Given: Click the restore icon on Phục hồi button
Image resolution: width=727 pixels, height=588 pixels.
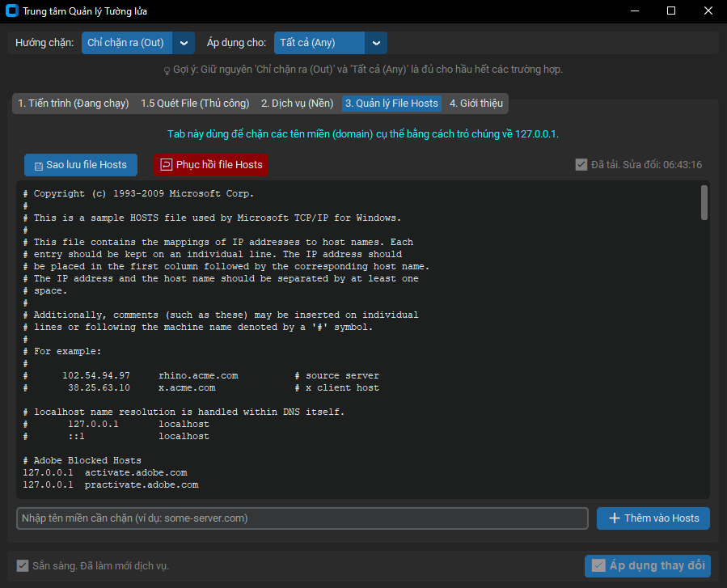Looking at the screenshot, I should coord(167,165).
